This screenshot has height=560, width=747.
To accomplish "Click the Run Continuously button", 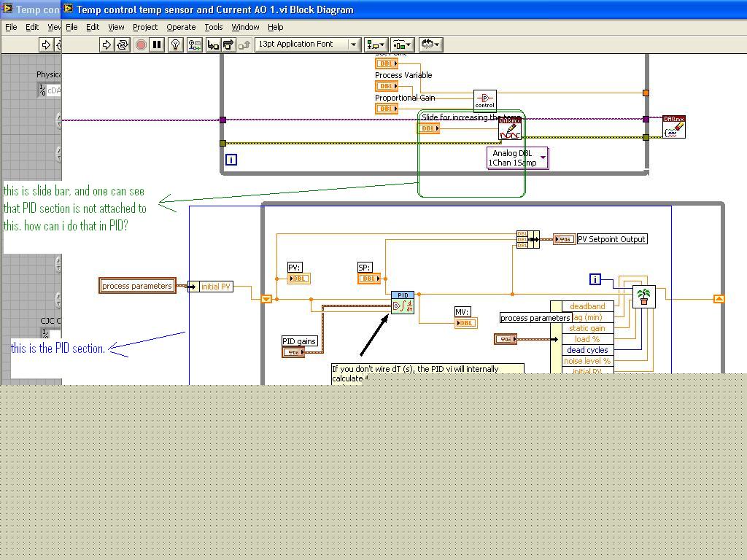I will (123, 44).
